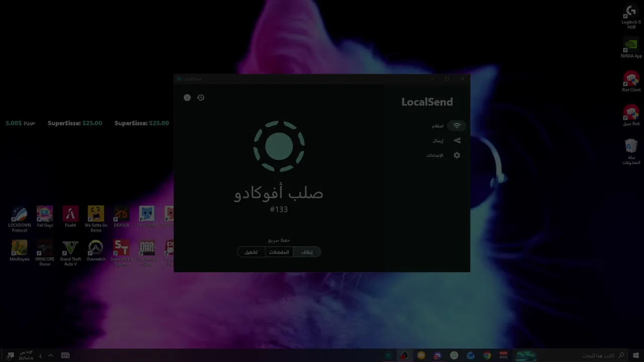Open the PANICORE Demo desktop shortcut
Image resolution: width=644 pixels, height=362 pixels.
[45, 253]
